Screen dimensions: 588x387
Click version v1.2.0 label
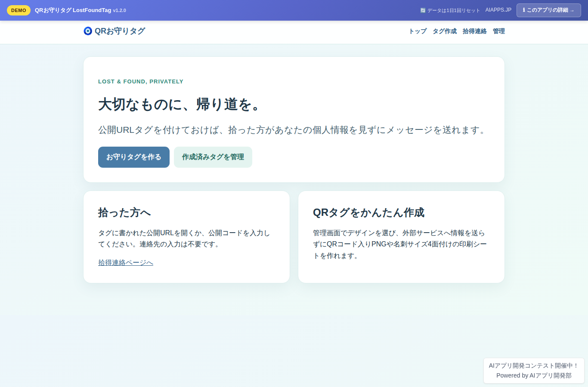point(119,10)
